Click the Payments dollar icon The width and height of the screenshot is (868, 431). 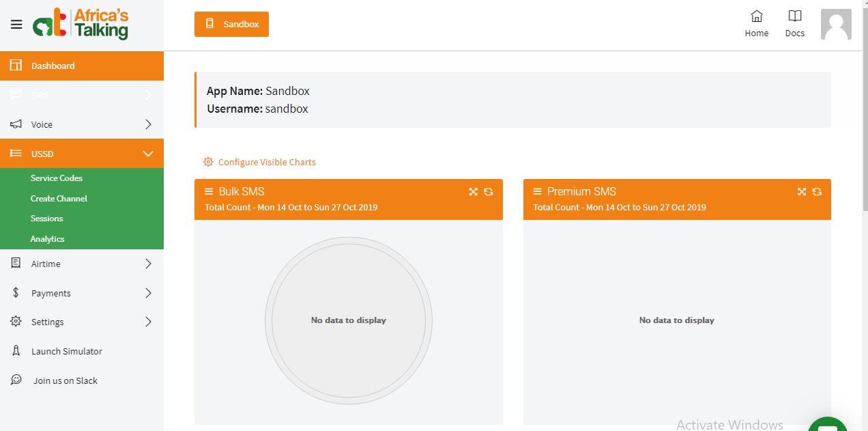click(x=16, y=292)
